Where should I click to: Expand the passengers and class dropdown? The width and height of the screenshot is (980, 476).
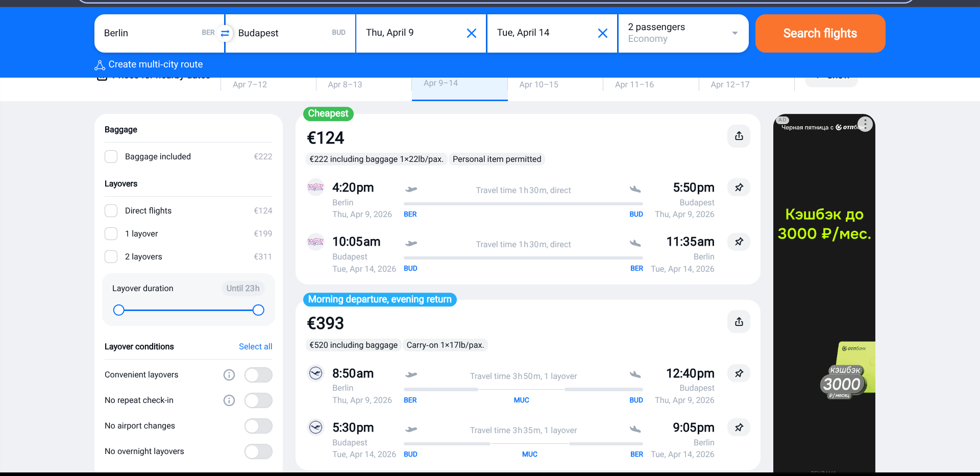click(x=683, y=33)
